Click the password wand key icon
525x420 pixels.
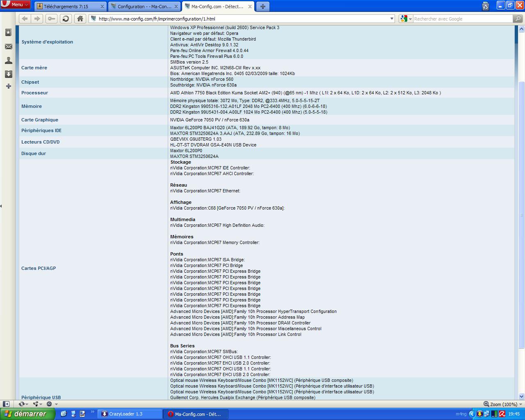51,18
